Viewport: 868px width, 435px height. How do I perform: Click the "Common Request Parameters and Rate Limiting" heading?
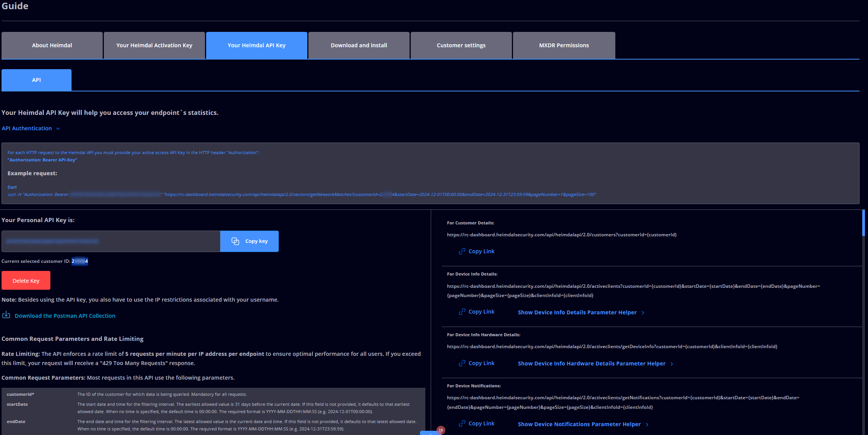(x=72, y=339)
